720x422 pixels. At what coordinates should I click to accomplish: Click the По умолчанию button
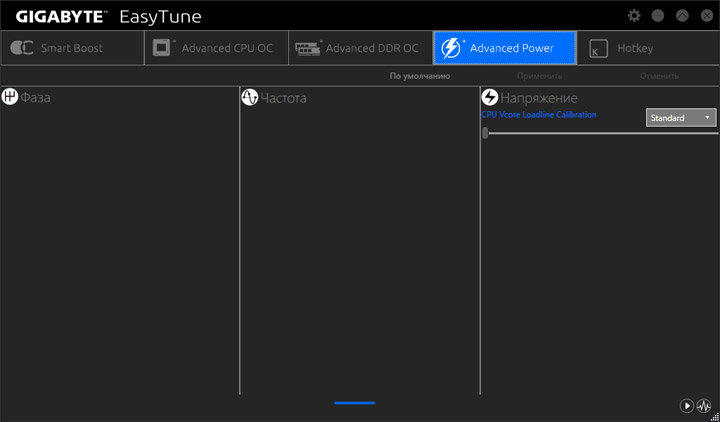tap(420, 76)
